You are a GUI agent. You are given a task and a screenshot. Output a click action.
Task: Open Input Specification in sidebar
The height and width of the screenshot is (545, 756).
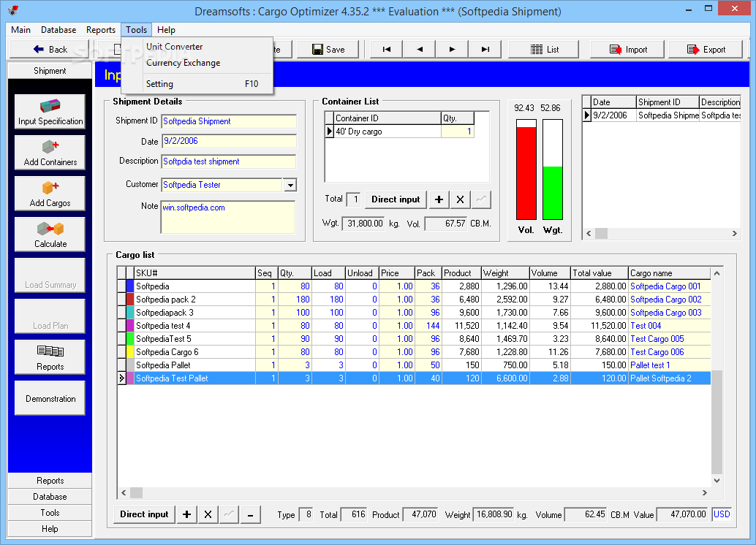[x=50, y=112]
